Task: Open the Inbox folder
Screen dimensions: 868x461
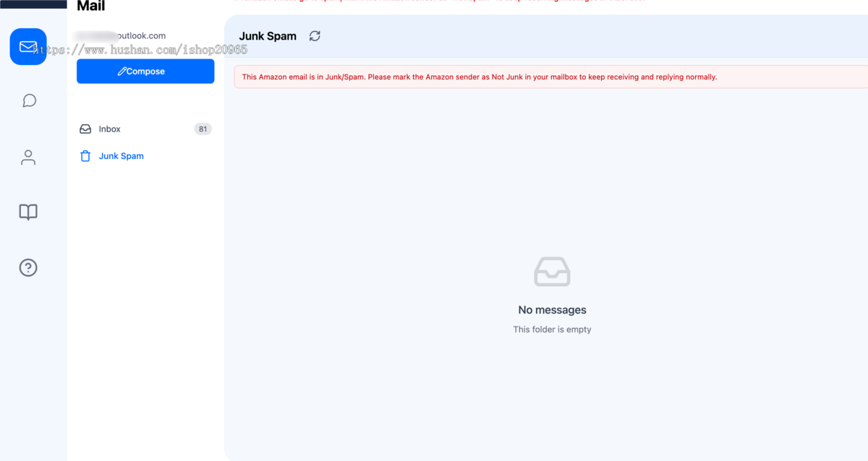Action: [145, 129]
